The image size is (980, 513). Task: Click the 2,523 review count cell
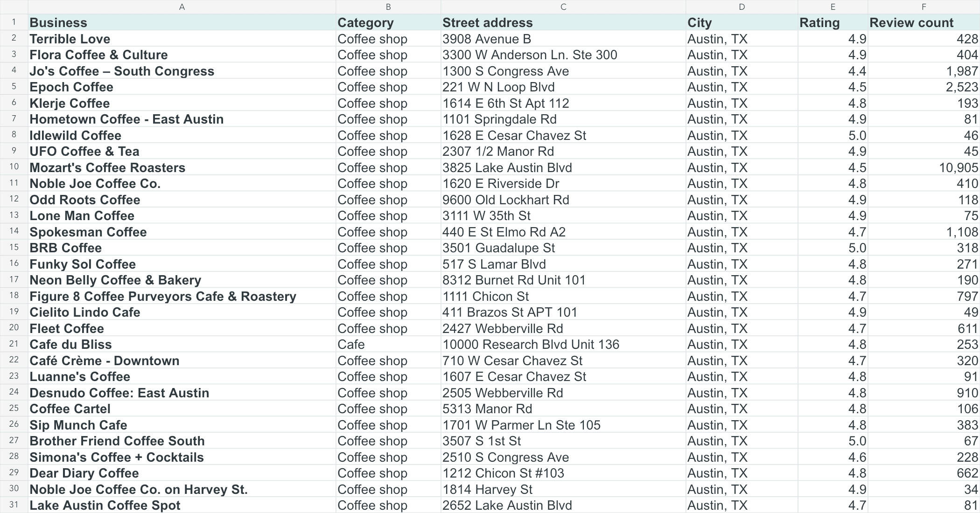pyautogui.click(x=924, y=87)
